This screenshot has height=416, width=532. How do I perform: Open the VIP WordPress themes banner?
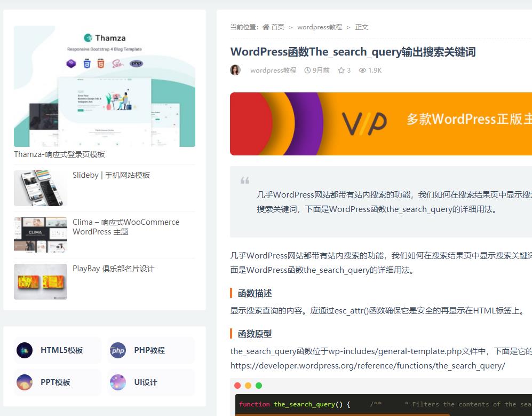[381, 123]
